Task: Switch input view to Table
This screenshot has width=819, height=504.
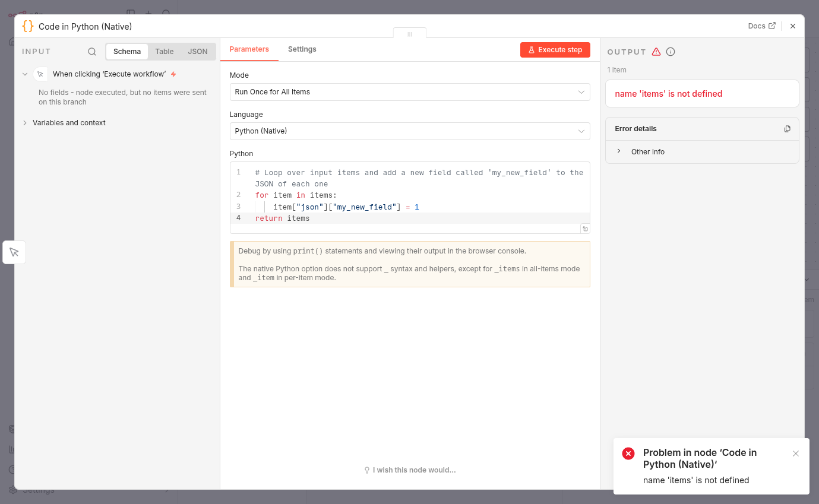Action: (x=165, y=52)
